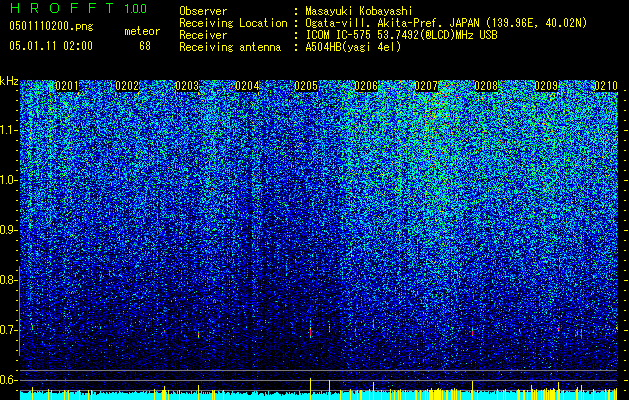Click the 0208 time marker label

(486, 86)
